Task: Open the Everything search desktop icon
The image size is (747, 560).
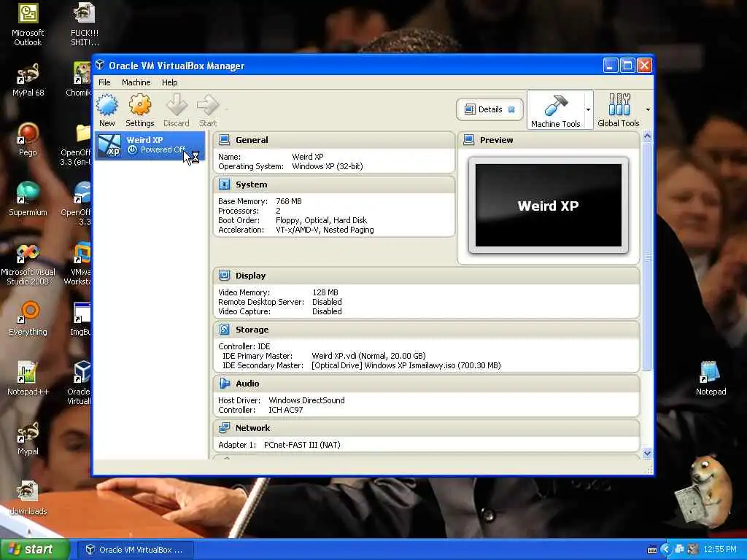Action: click(28, 312)
